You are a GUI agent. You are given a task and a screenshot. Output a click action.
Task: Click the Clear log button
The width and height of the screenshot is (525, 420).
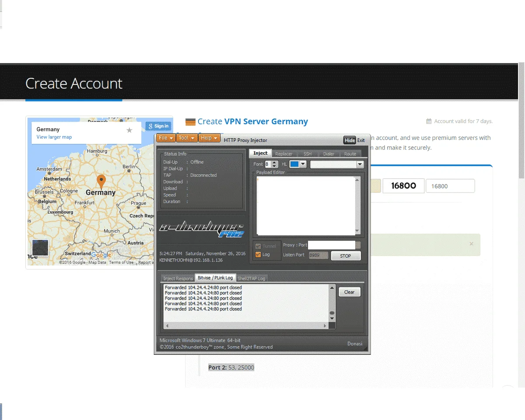[350, 292]
